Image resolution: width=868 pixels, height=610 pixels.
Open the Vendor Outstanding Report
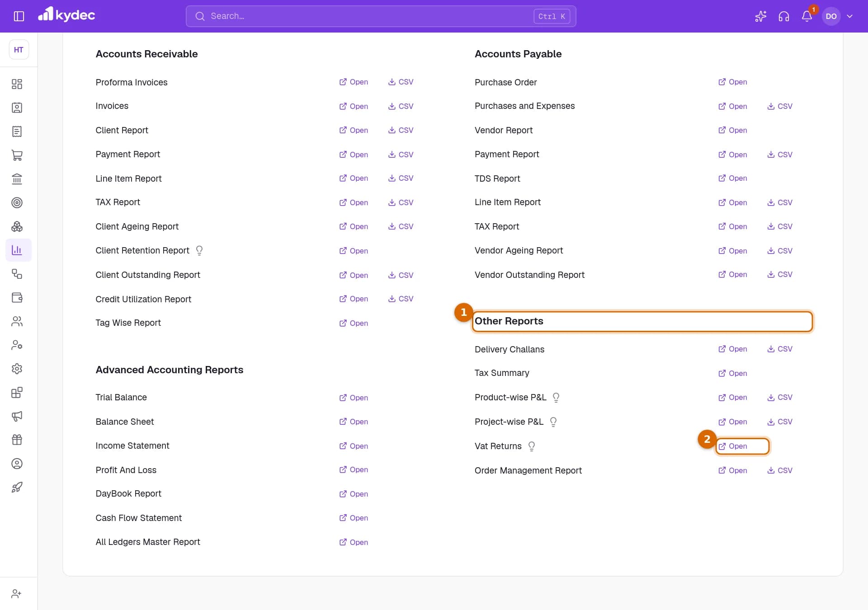[732, 274]
